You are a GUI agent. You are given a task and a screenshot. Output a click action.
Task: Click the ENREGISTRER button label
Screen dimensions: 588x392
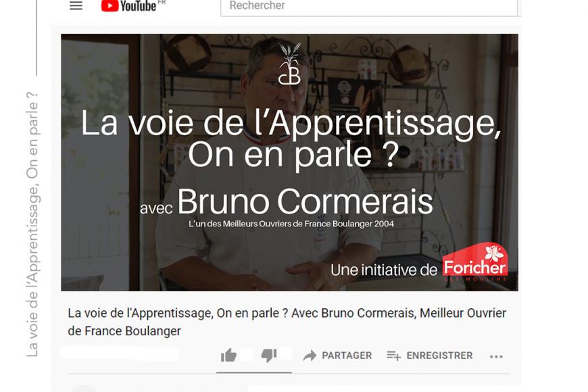439,356
